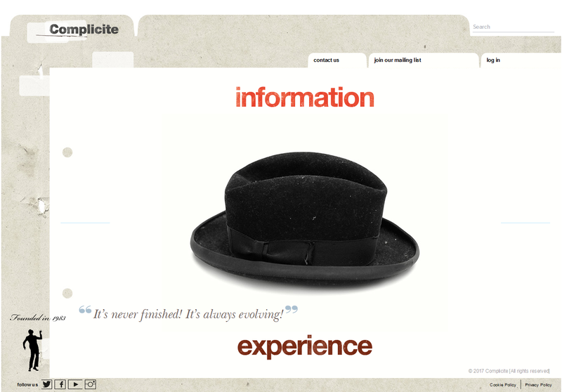Select the blank folder tab beside logo
The height and width of the screenshot is (392, 562).
coord(304,26)
